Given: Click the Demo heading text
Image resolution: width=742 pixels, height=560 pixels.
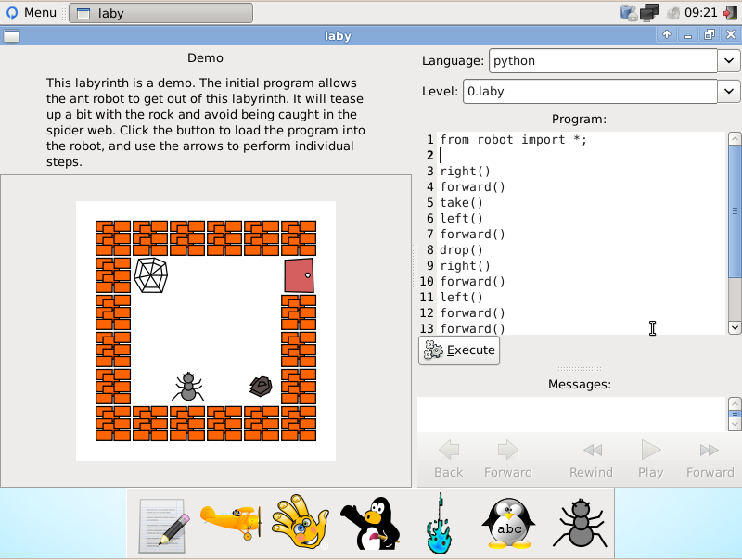Looking at the screenshot, I should 205,58.
